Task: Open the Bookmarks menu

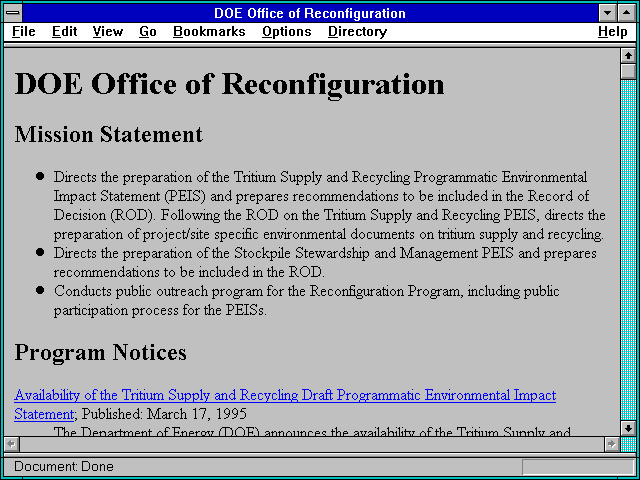Action: point(209,32)
